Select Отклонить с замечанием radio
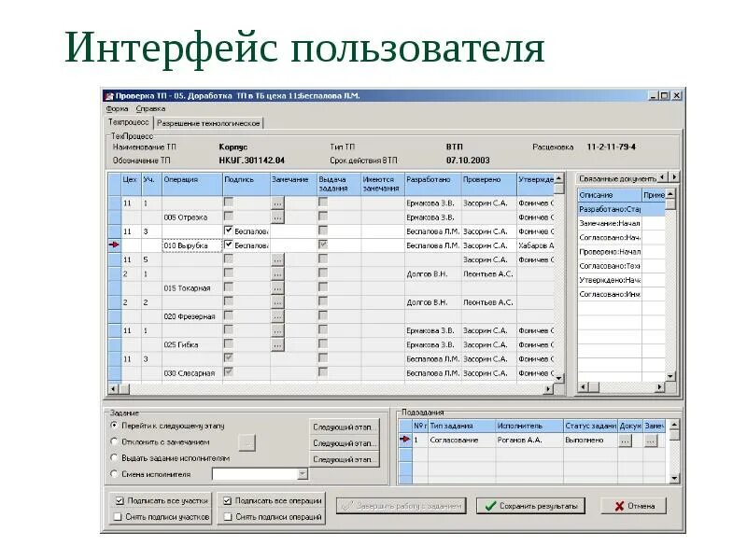747x560 pixels. 114,441
